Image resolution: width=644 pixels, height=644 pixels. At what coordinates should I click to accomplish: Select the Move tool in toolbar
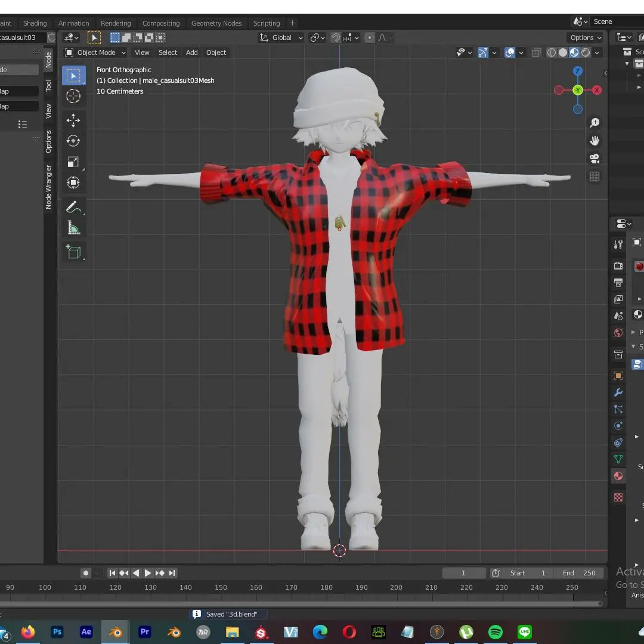coord(73,120)
